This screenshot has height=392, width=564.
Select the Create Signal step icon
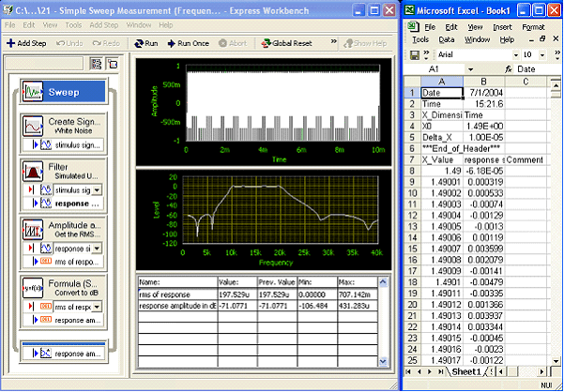point(35,126)
